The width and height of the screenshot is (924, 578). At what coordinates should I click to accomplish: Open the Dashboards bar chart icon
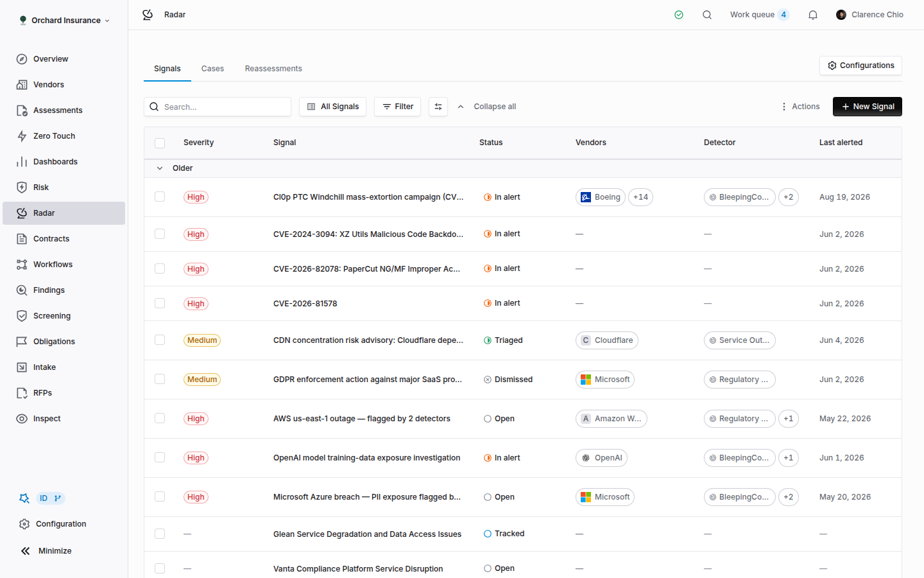click(22, 162)
